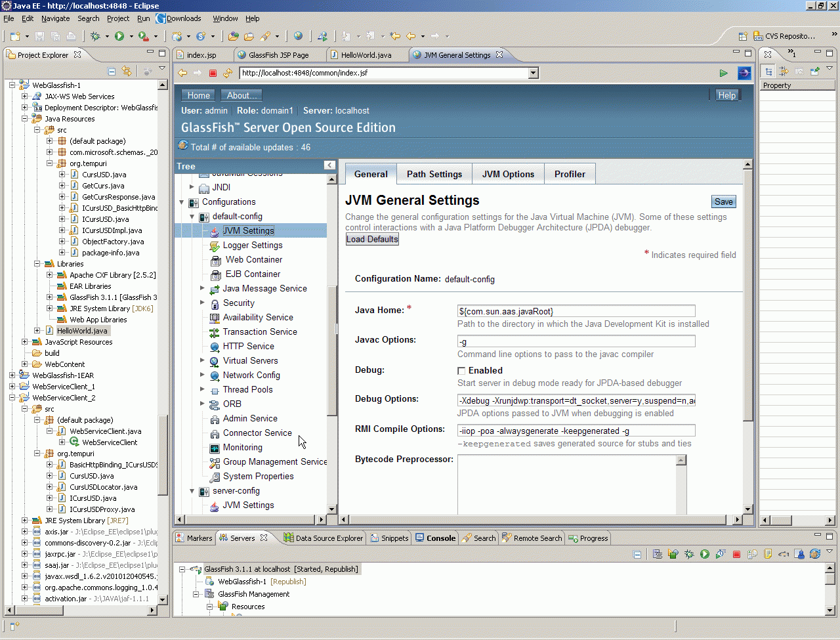Click the Last Edit Location arrow icon
The image size is (840, 640).
click(395, 36)
